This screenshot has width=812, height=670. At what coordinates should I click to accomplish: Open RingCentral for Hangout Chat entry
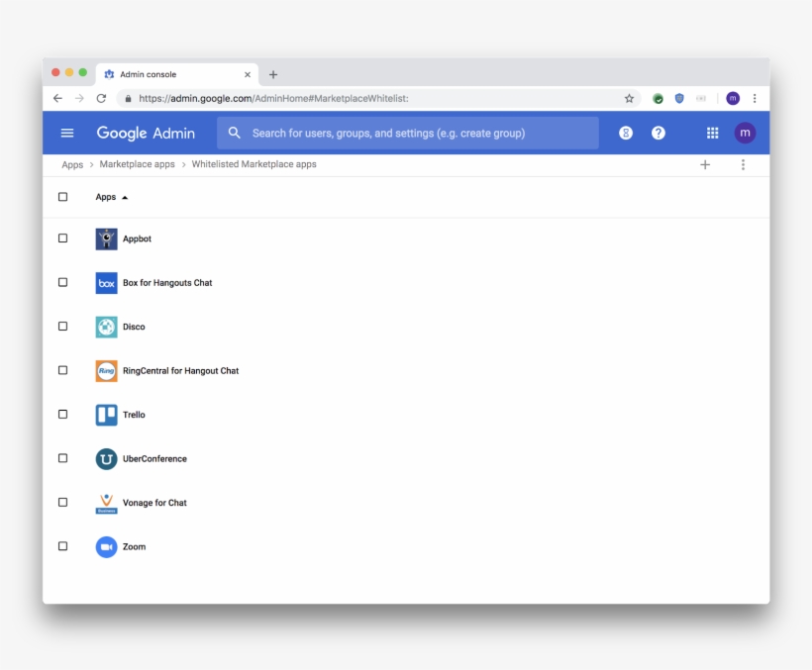[x=181, y=371]
